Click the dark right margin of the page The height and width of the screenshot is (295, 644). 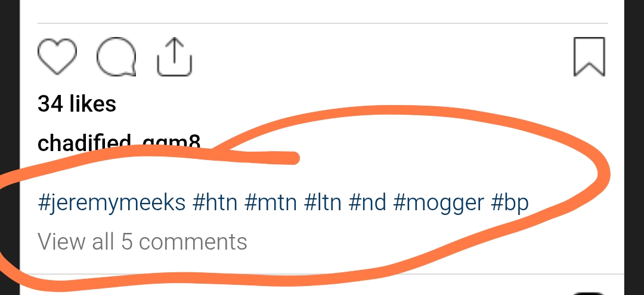pyautogui.click(x=634, y=147)
